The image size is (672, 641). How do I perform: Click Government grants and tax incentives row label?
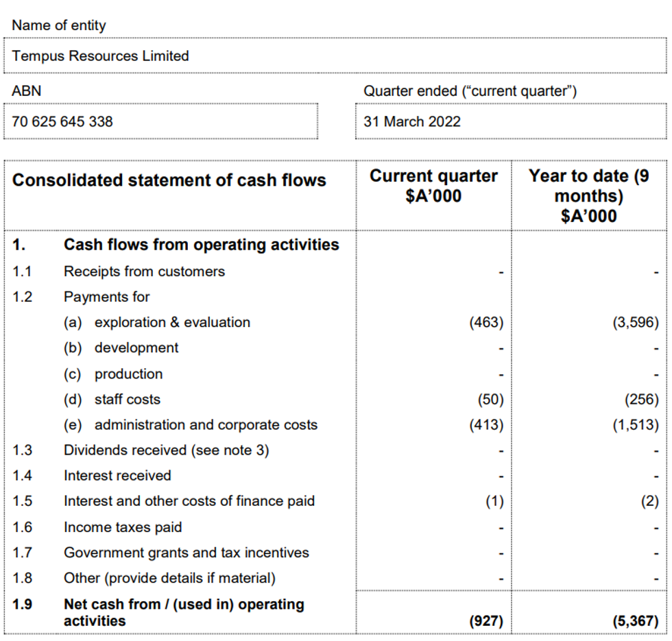click(187, 553)
